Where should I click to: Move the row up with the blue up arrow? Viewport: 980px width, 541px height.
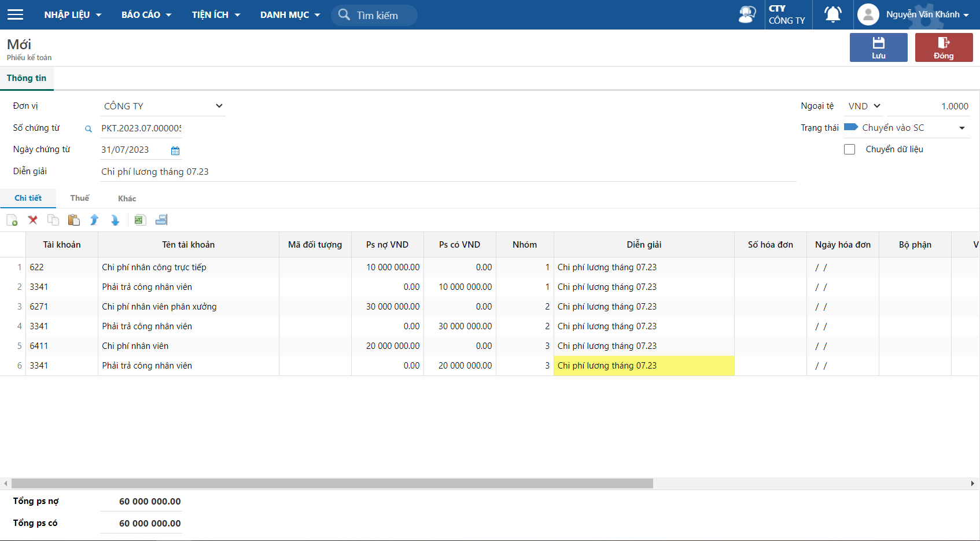point(94,220)
